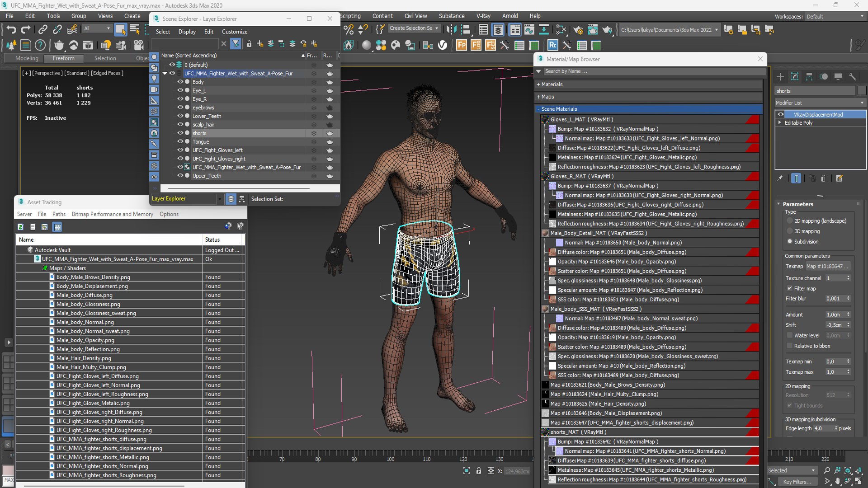Open Display menu in Scene Explorer
The image size is (868, 488).
(x=187, y=32)
